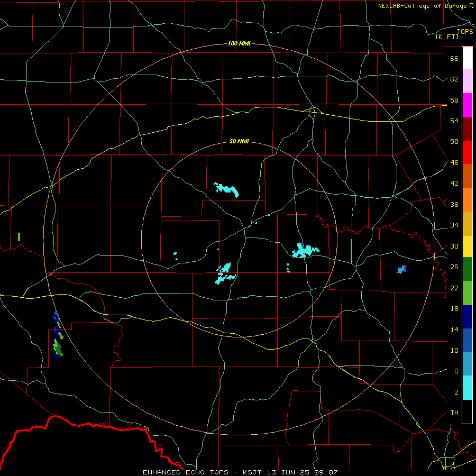Image resolution: width=476 pixels, height=476 pixels.
Task: Click the bright orange swatch in the scale
Action: click(x=467, y=200)
